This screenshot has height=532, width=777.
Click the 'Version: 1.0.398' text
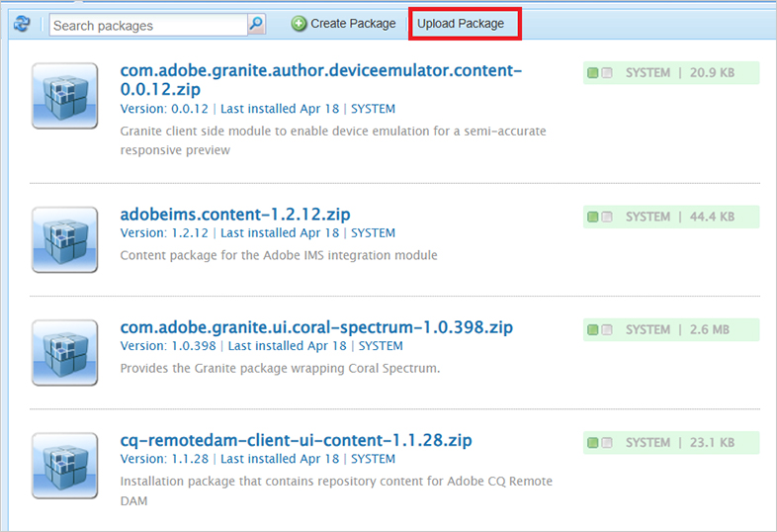point(168,345)
